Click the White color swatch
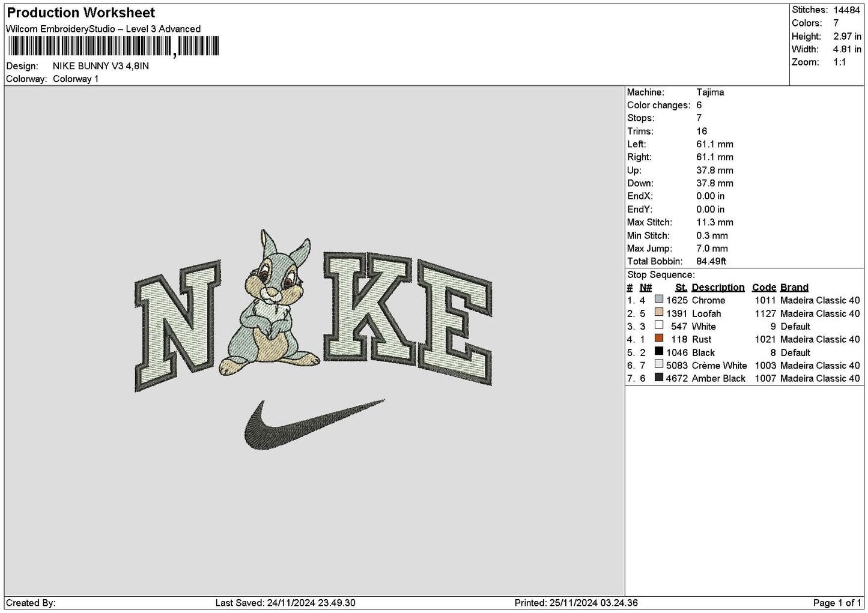Viewport: 868px width, 613px height. (x=659, y=325)
